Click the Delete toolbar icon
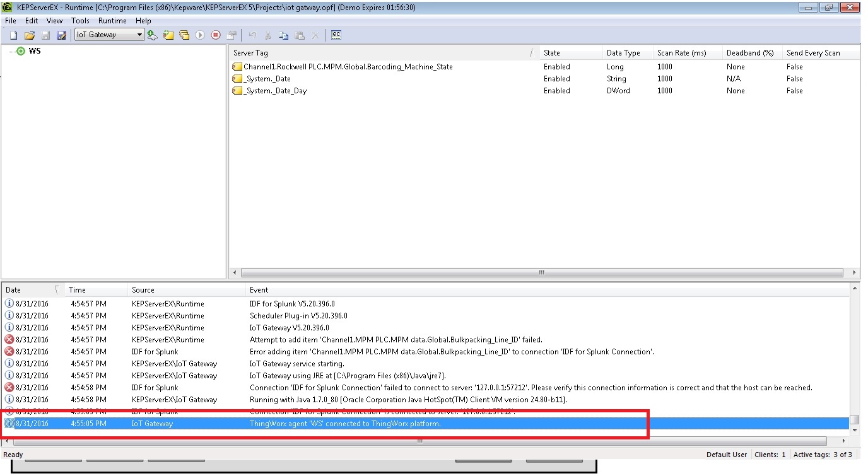 [314, 35]
